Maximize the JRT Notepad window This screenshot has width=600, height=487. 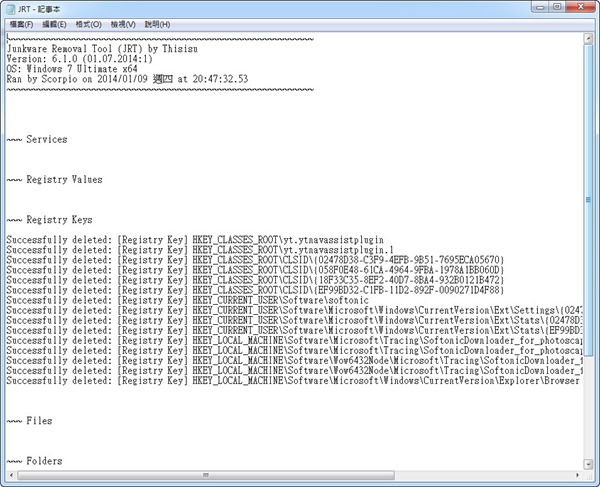pyautogui.click(x=557, y=7)
